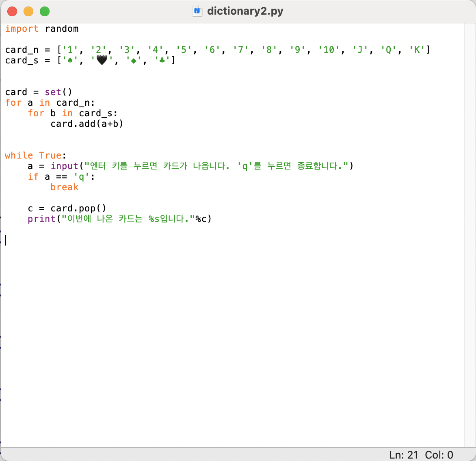The image size is (476, 461).
Task: Click the 'card_n' variable assignment name
Action: click(22, 50)
